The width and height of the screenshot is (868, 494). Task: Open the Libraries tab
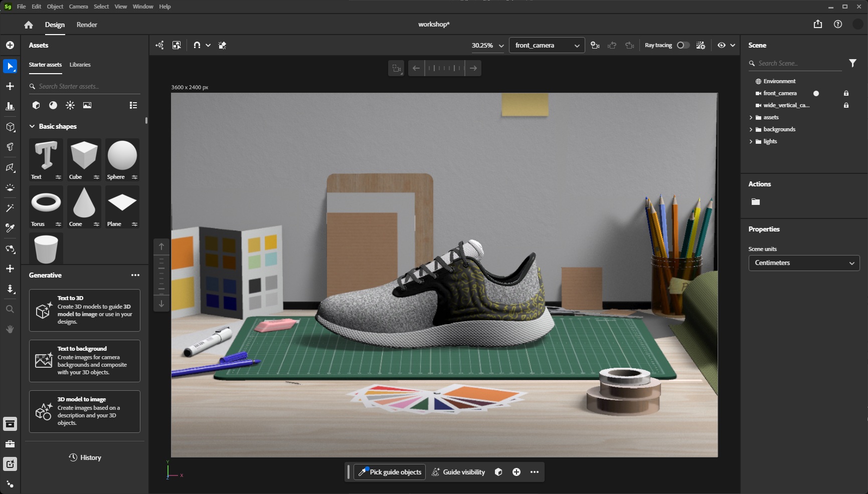80,65
